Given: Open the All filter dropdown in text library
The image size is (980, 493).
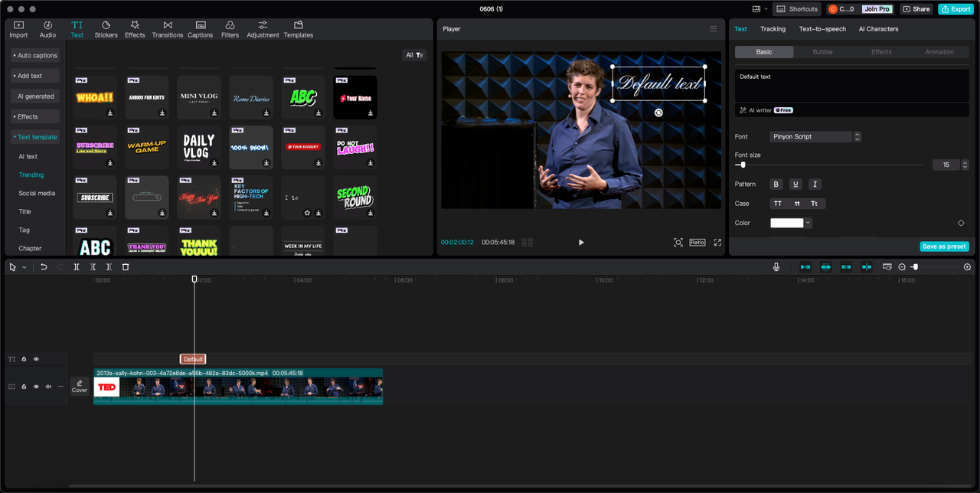Looking at the screenshot, I should (414, 55).
